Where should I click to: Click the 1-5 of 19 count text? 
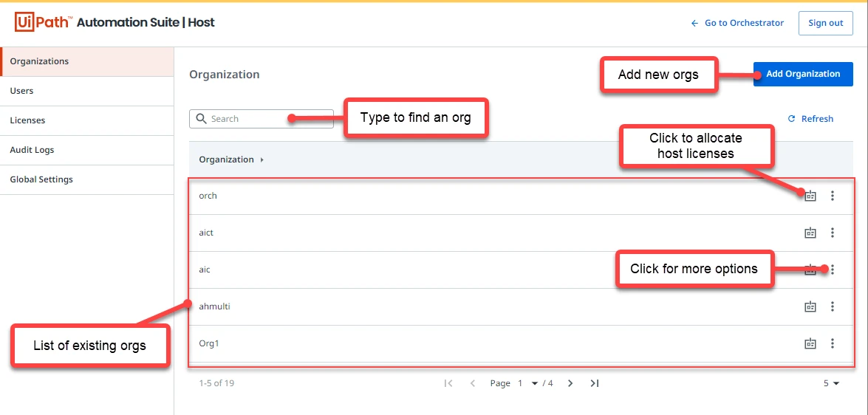tap(216, 383)
